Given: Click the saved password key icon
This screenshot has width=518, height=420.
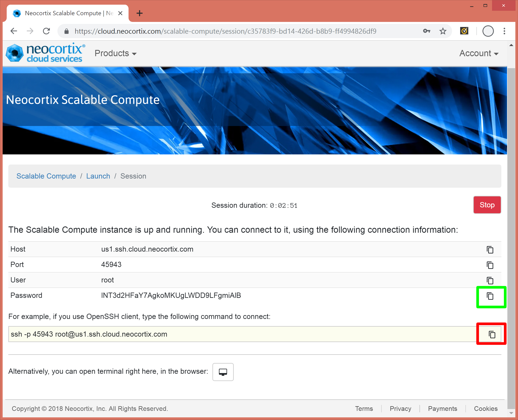Looking at the screenshot, I should (x=426, y=31).
